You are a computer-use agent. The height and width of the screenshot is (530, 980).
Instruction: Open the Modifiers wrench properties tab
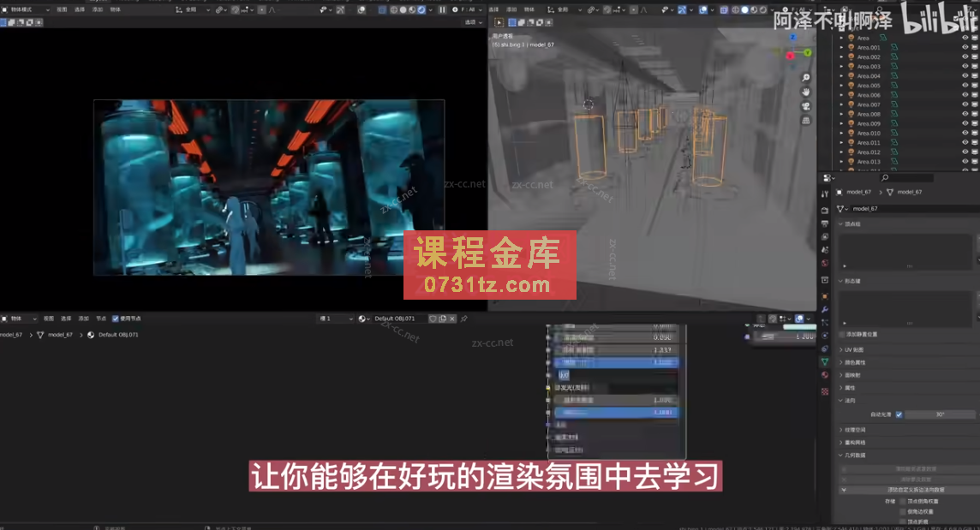825,309
